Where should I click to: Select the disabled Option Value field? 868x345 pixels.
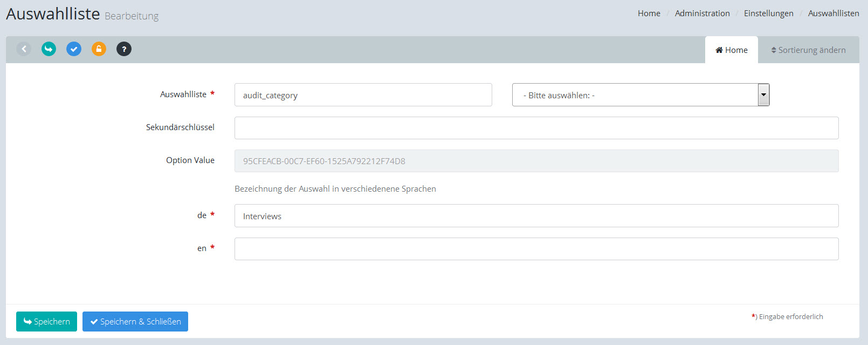pos(536,161)
